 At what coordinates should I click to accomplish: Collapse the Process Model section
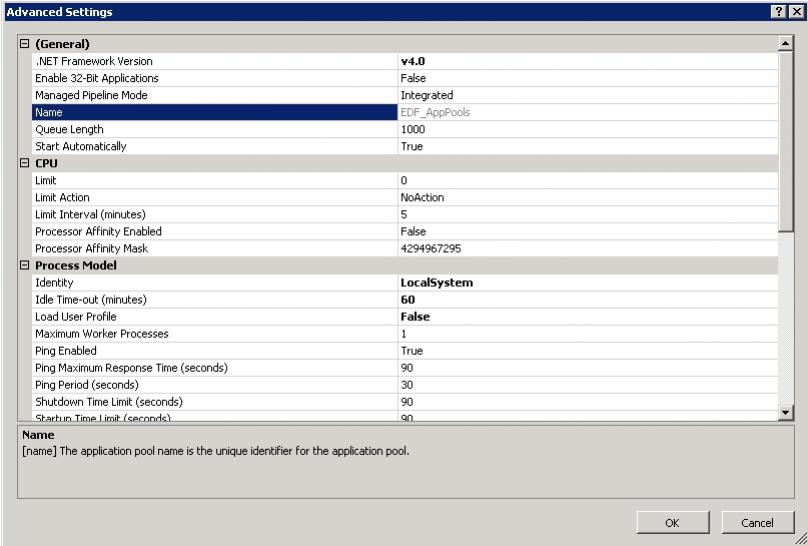[24, 265]
